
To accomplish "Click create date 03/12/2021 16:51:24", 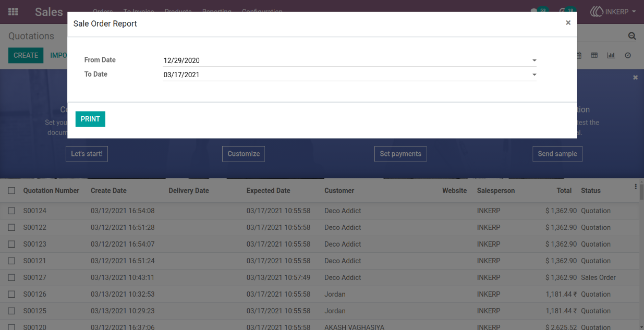I will 123,261.
